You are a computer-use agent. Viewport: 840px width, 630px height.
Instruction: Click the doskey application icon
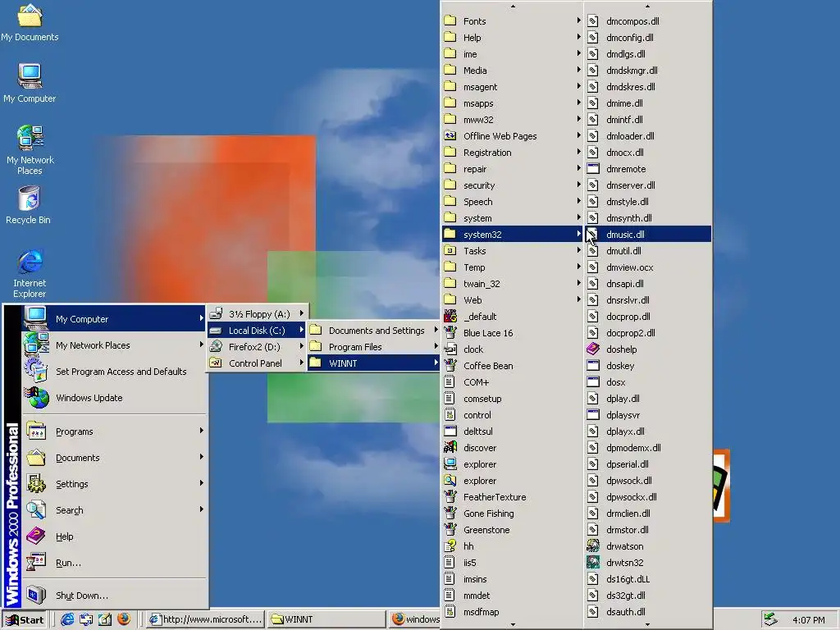593,365
